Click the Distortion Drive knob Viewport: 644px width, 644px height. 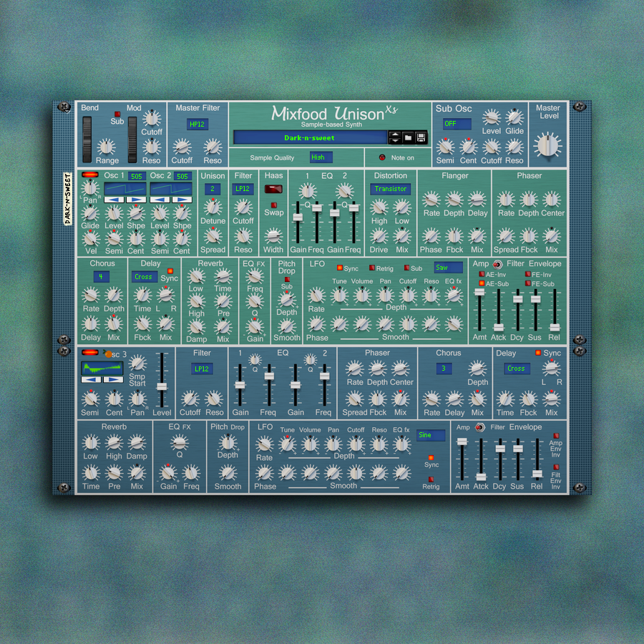pos(379,237)
